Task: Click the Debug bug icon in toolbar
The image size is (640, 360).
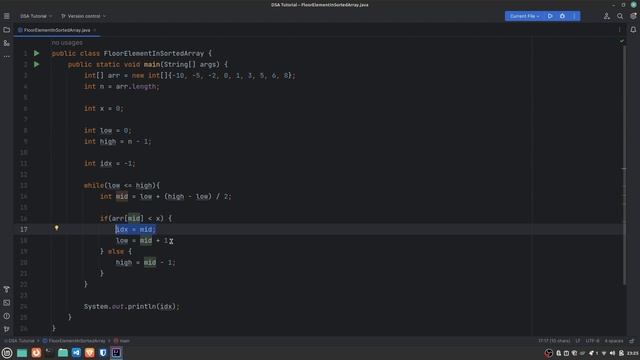Action: pos(562,16)
